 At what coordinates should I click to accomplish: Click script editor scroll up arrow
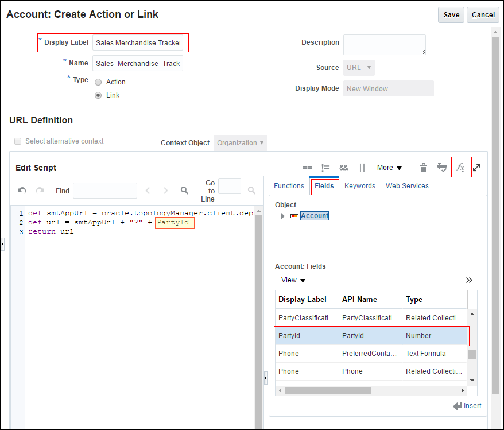258,211
